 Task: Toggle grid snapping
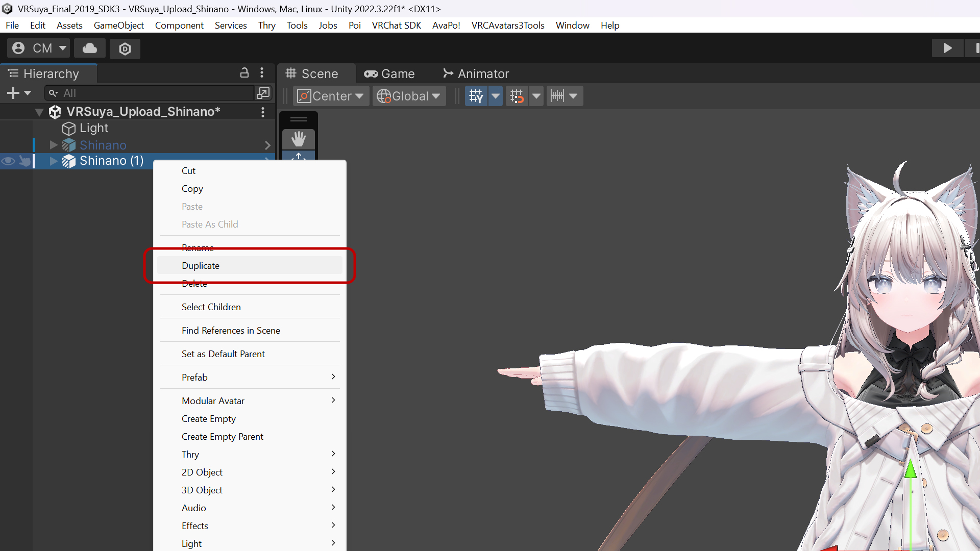(517, 96)
